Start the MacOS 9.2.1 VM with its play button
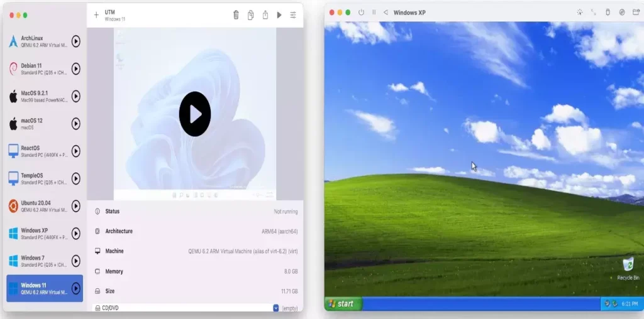This screenshot has width=644, height=319. tap(75, 96)
